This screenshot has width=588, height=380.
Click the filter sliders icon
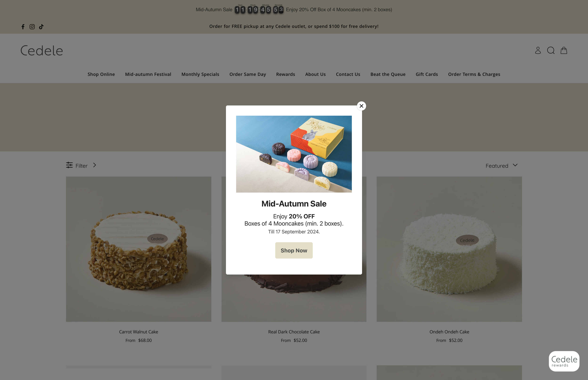pyautogui.click(x=69, y=165)
